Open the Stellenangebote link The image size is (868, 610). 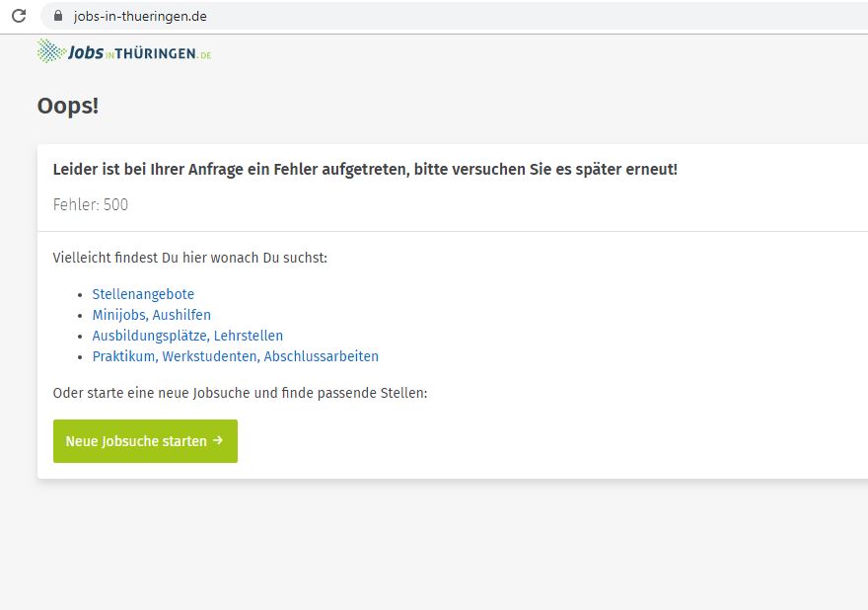click(143, 294)
